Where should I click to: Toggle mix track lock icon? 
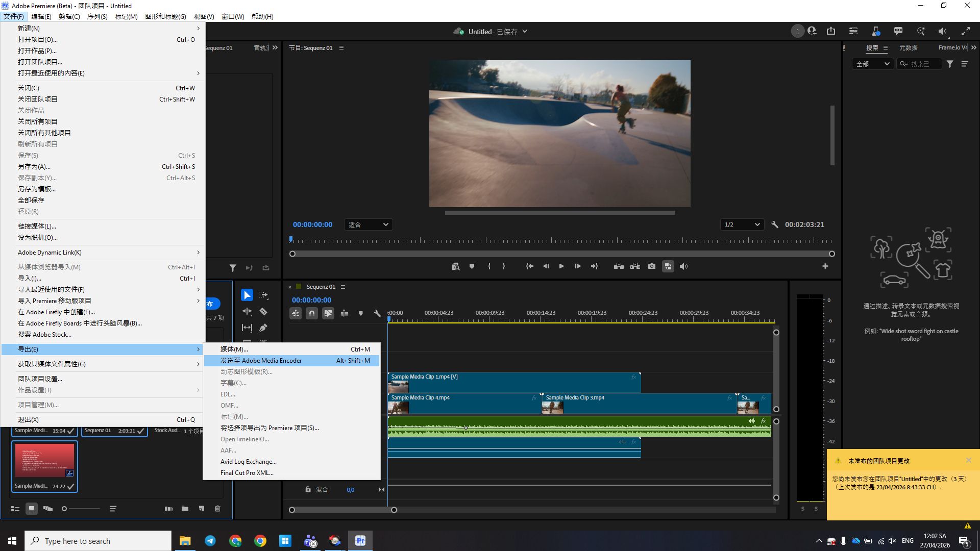308,489
